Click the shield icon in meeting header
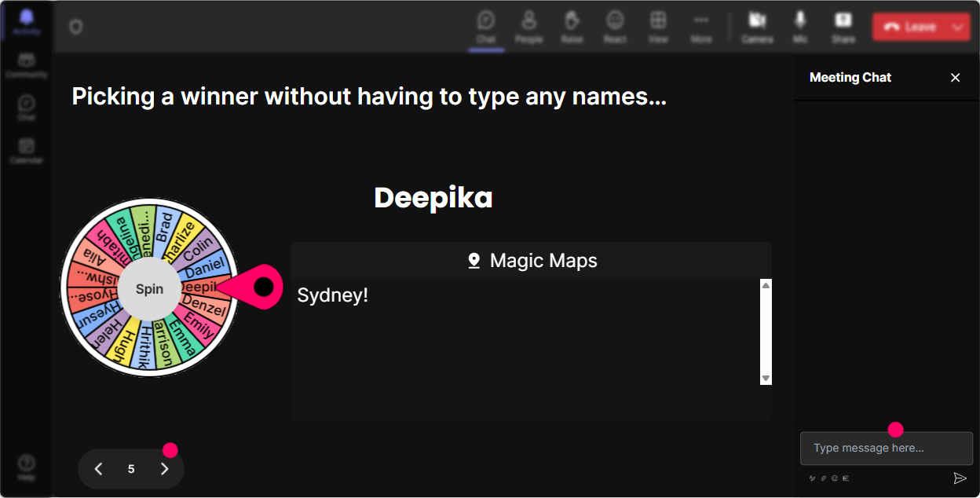 [75, 27]
